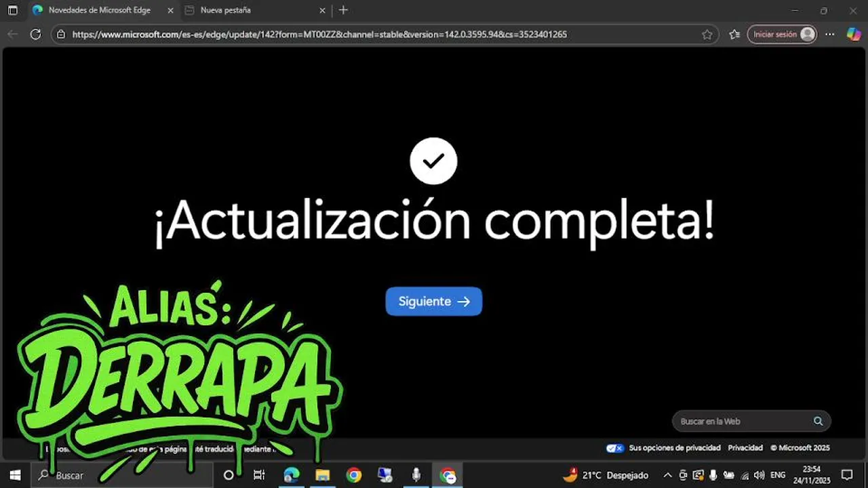Click the Iniciar sesión button
The height and width of the screenshot is (488, 868).
tap(782, 34)
